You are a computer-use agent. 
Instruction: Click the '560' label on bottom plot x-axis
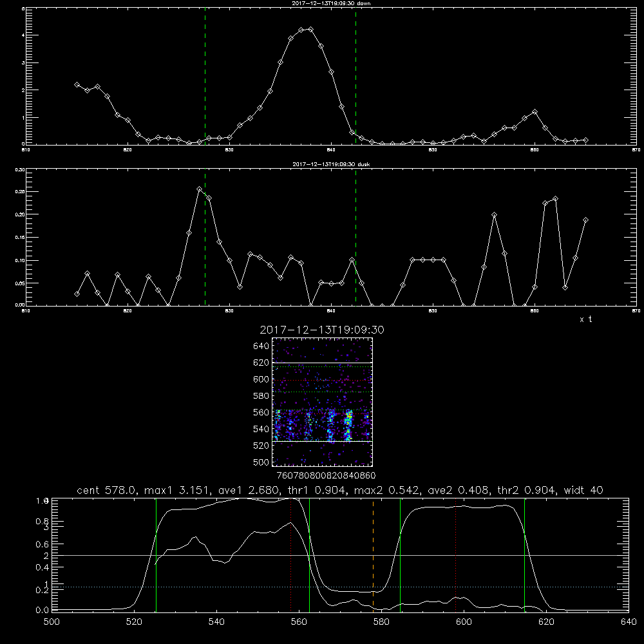coord(299,622)
